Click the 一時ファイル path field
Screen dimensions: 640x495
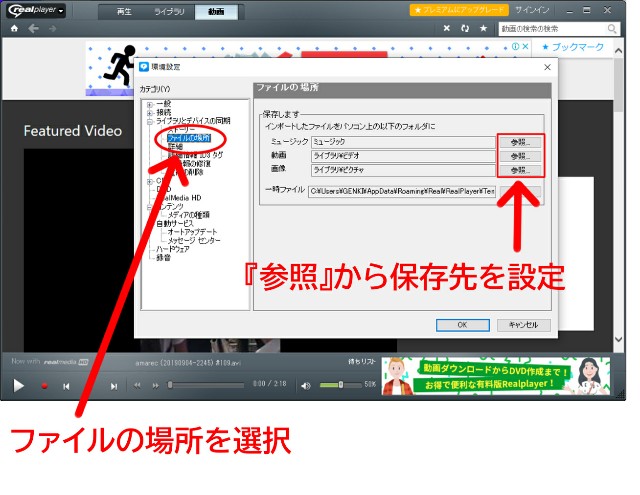pyautogui.click(x=402, y=191)
